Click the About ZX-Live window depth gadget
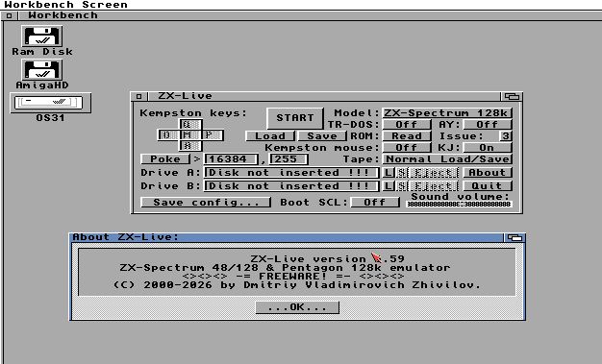 [514, 237]
